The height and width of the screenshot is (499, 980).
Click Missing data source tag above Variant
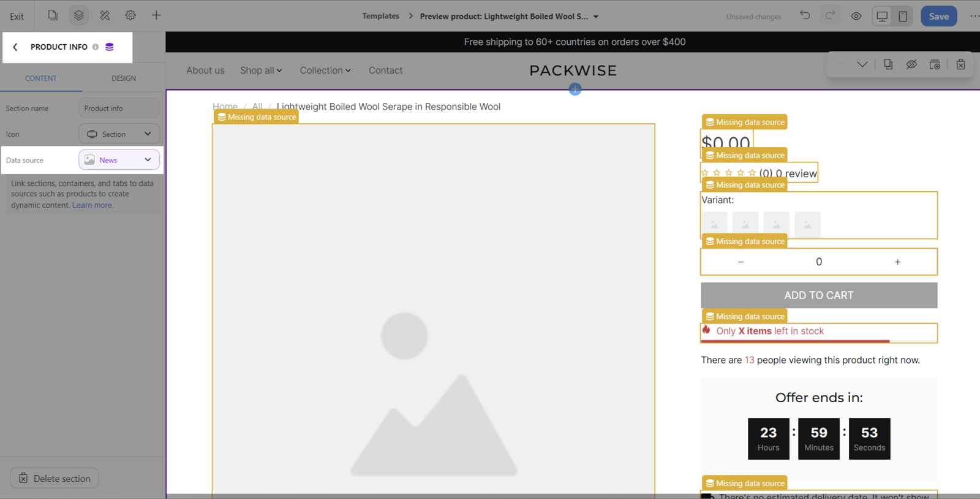(744, 185)
